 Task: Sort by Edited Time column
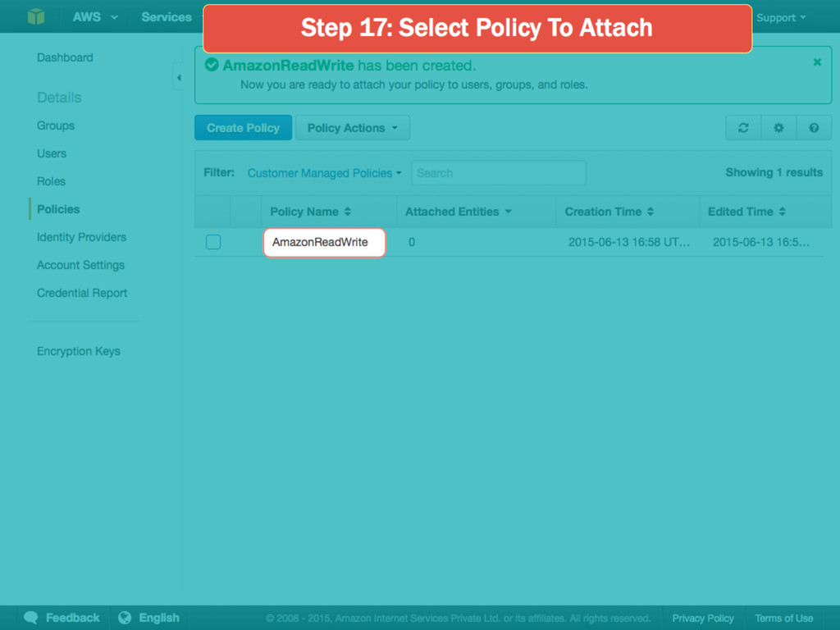(x=746, y=212)
